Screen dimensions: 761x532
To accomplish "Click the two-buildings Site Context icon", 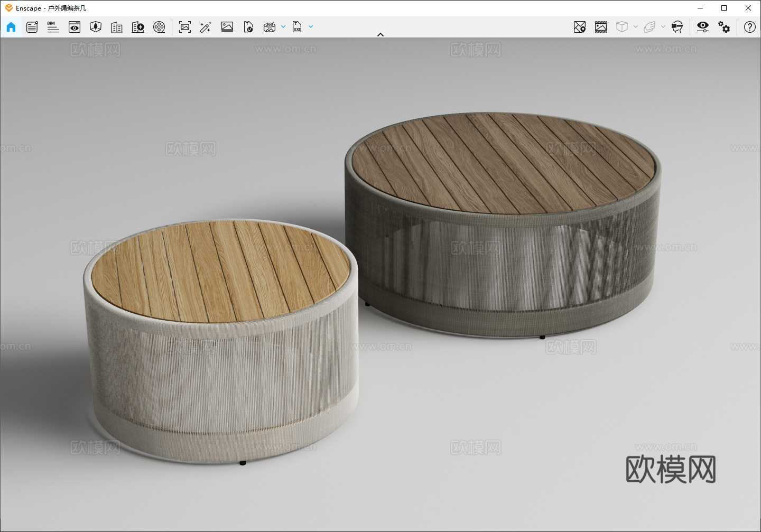I will point(117,27).
